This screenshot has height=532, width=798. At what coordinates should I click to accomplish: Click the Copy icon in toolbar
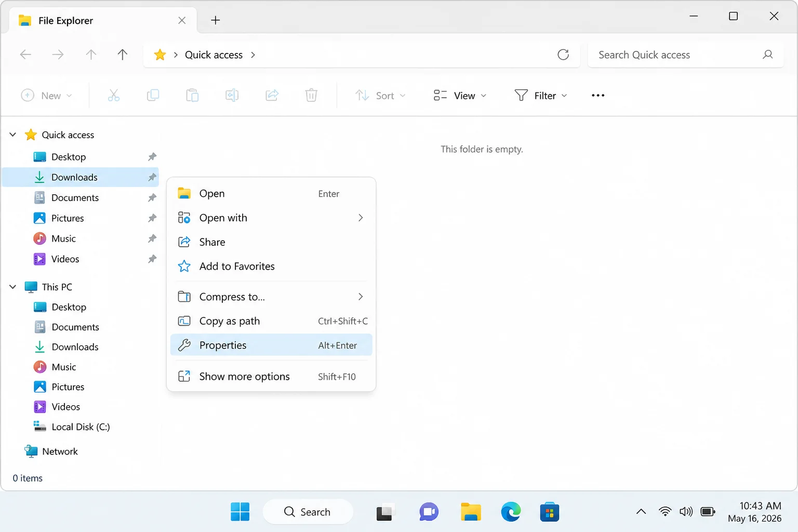tap(153, 95)
